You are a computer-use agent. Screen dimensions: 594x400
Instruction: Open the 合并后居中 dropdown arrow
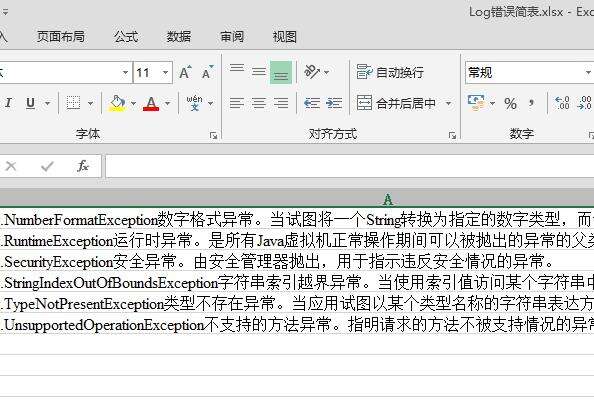[x=449, y=103]
